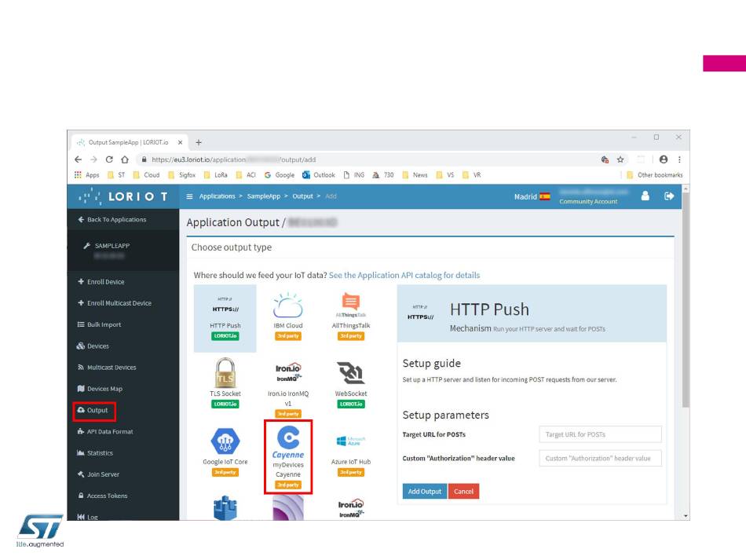Screen dimensions: 746x560
Task: Open the LoRa bookmarks folder
Action: coord(215,175)
